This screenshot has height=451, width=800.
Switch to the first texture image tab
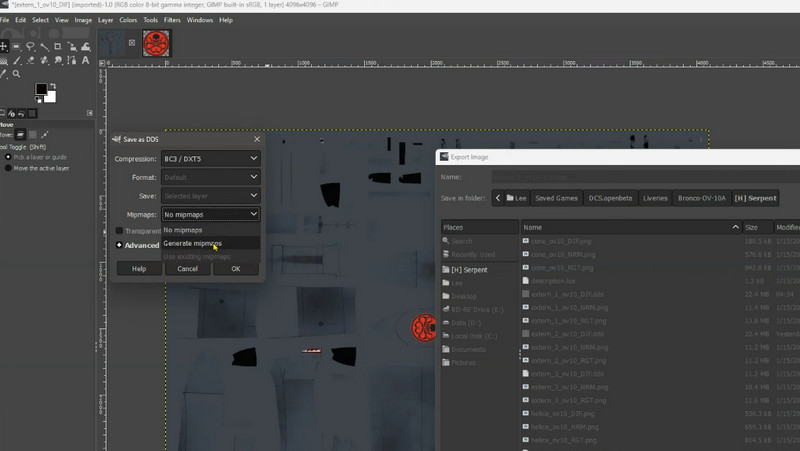click(112, 43)
